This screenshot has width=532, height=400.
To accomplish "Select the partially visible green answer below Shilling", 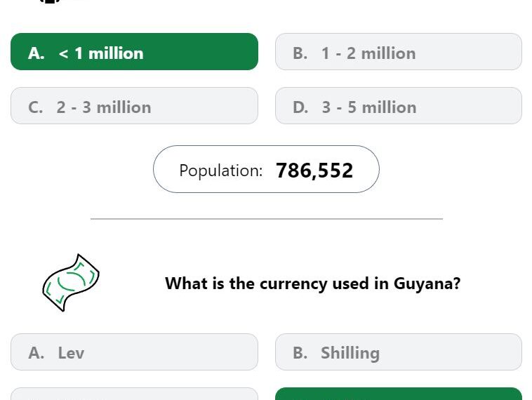I will [399, 394].
